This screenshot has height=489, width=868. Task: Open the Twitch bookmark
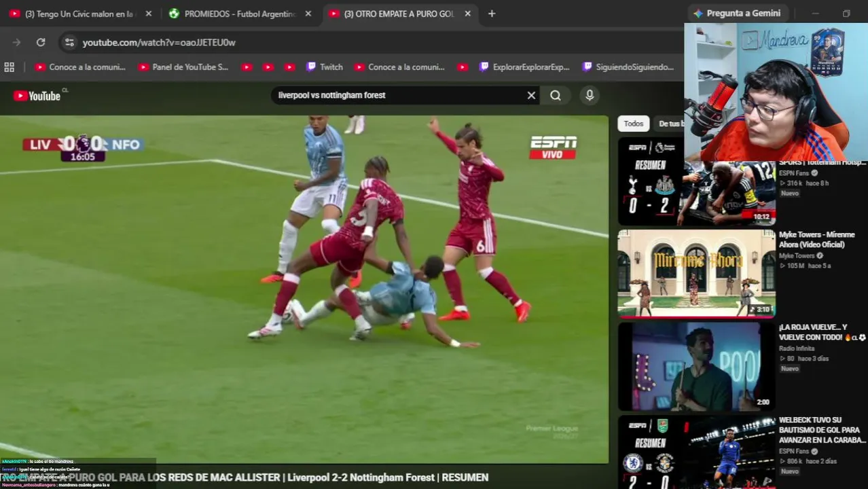coord(325,67)
